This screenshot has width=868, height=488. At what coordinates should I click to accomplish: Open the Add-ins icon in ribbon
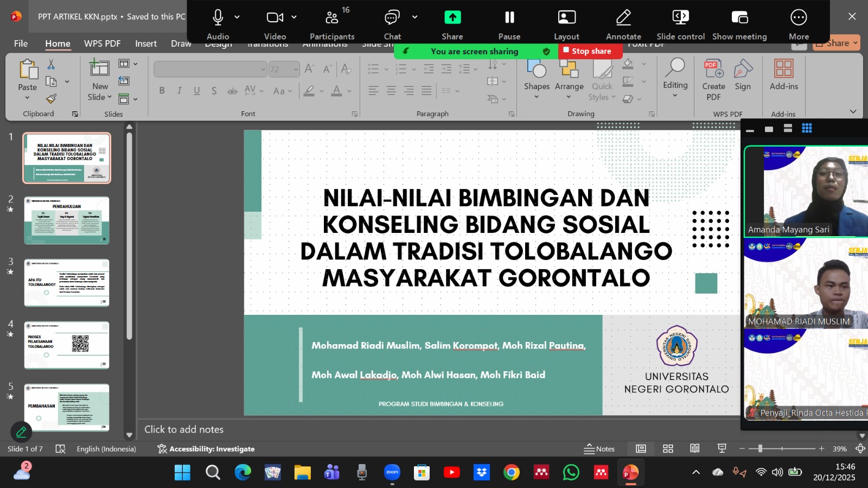pyautogui.click(x=783, y=69)
